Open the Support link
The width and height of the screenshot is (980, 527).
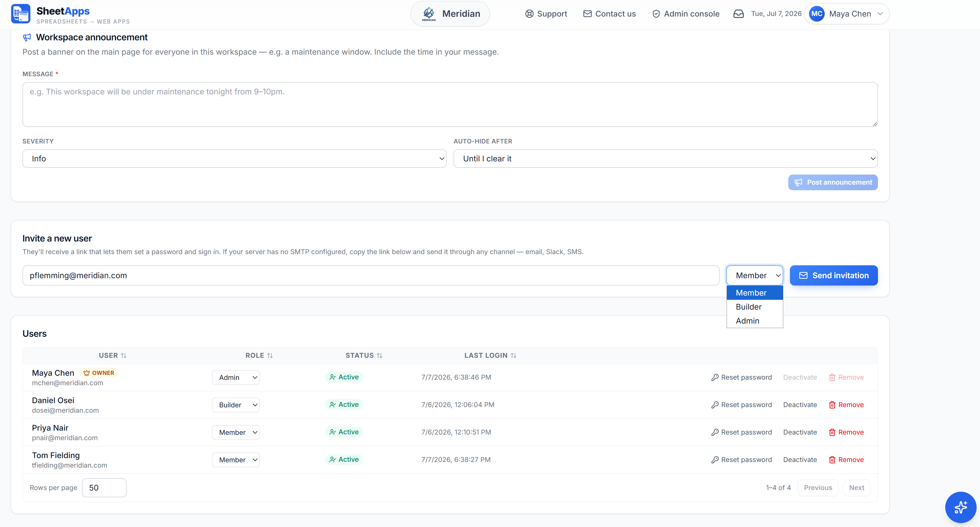(x=546, y=14)
